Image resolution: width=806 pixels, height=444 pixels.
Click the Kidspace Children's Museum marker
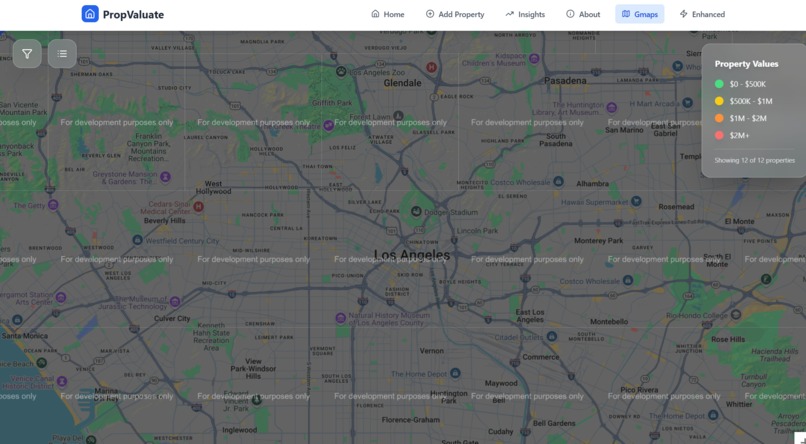(534, 59)
